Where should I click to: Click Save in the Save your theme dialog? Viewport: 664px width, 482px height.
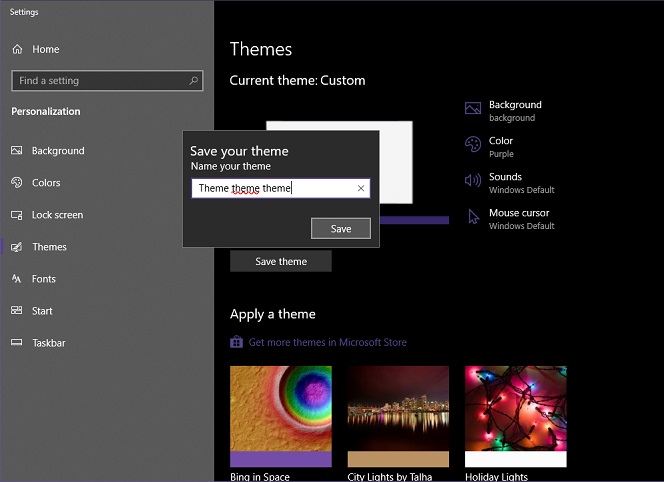pyautogui.click(x=341, y=229)
